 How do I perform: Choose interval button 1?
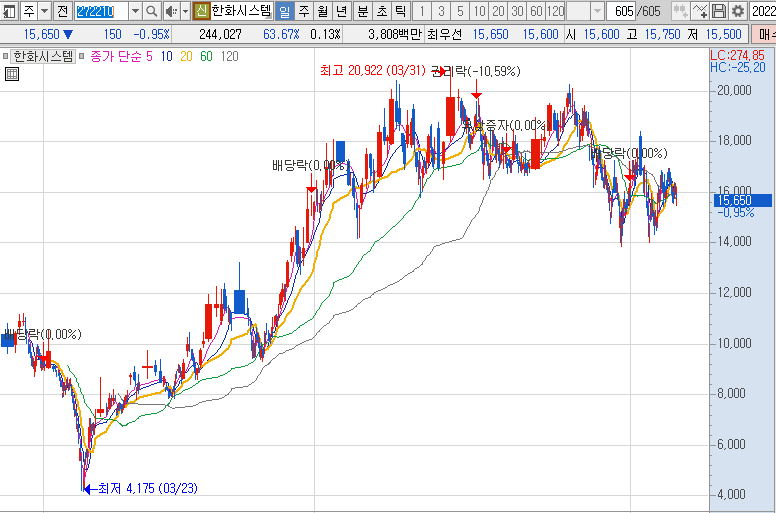click(x=422, y=10)
